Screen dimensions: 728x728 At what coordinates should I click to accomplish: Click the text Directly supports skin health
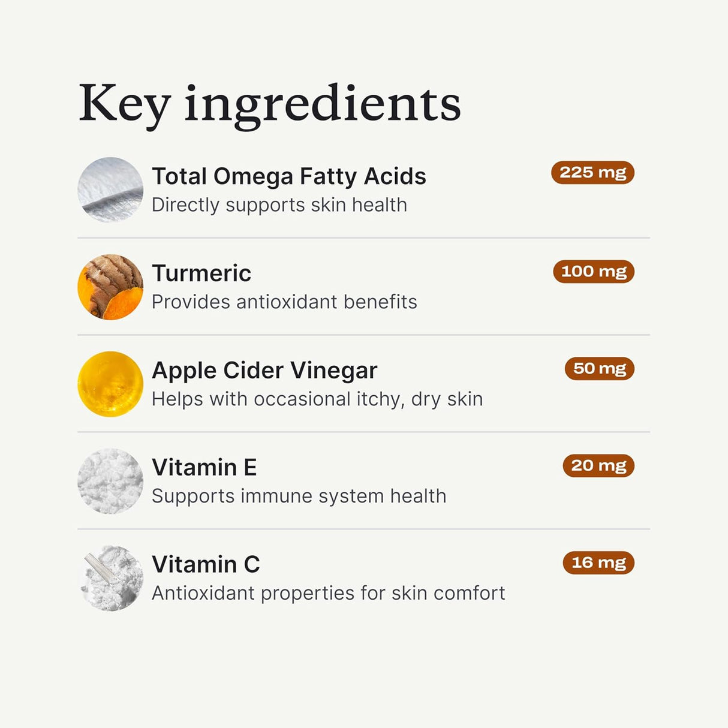point(279,205)
